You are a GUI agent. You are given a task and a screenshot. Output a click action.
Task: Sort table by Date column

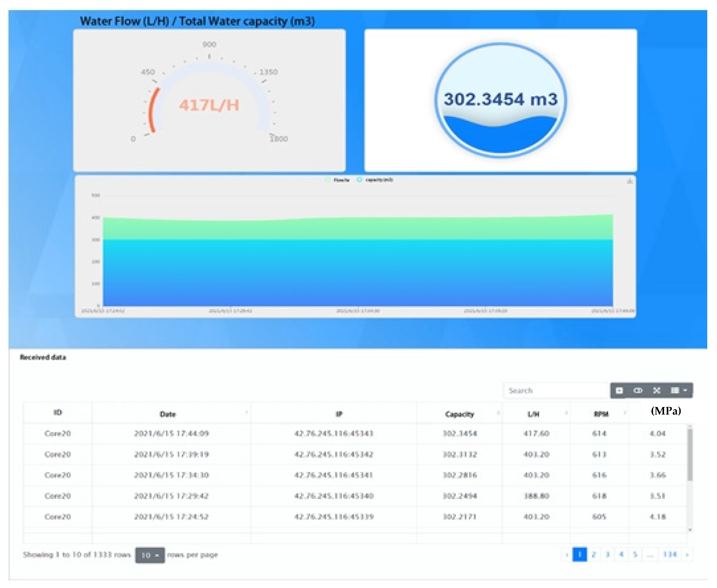click(168, 414)
